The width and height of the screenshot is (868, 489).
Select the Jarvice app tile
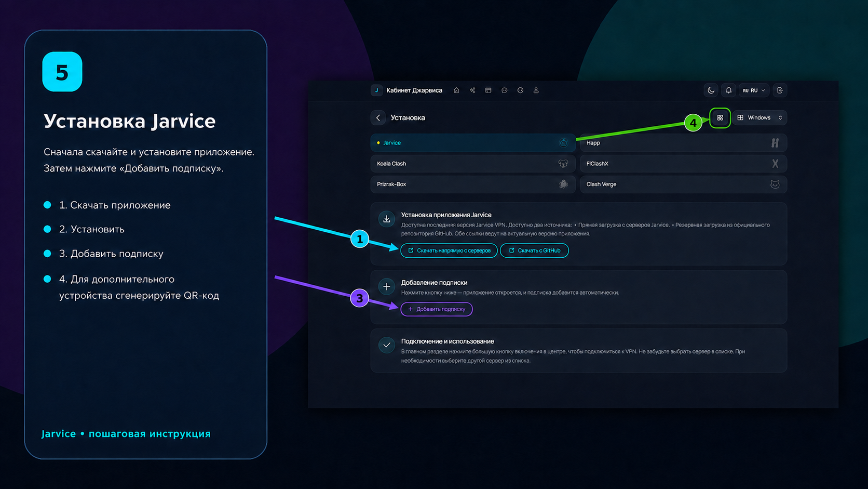point(473,143)
